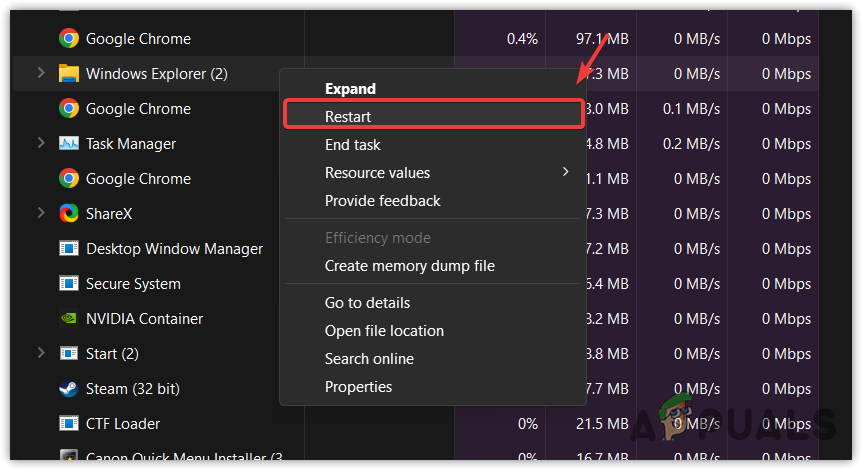Select Open file location option

click(x=384, y=331)
